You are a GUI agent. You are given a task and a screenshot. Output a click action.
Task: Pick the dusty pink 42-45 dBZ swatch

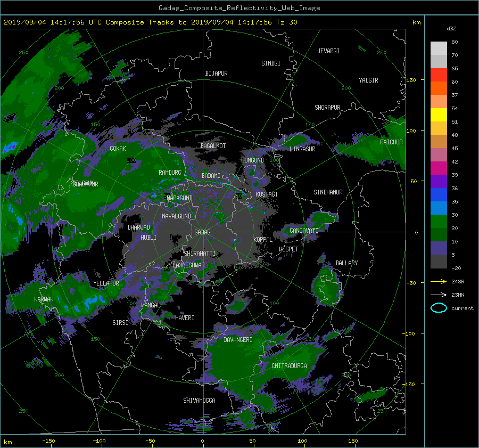439,155
